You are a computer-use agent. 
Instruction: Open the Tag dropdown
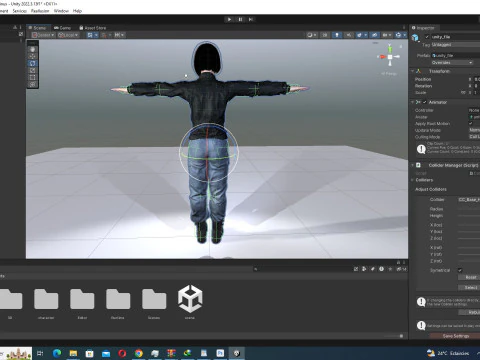[x=456, y=45]
